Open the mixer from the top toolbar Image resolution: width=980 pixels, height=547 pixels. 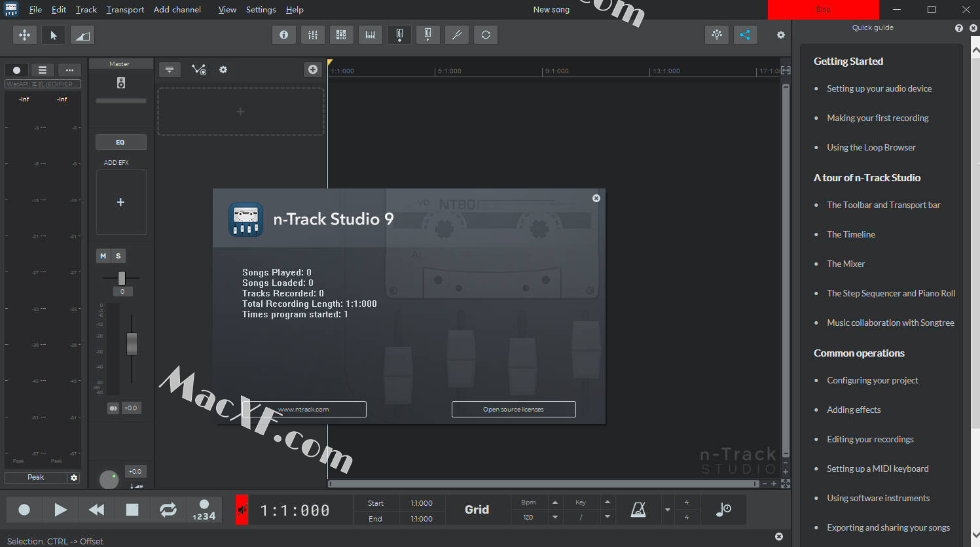(x=313, y=35)
